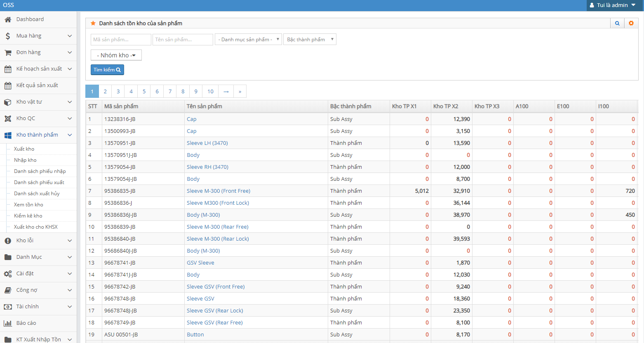Image resolution: width=644 pixels, height=343 pixels.
Task: Click the warning icon for Kho lỗi
Action: pos(8,241)
